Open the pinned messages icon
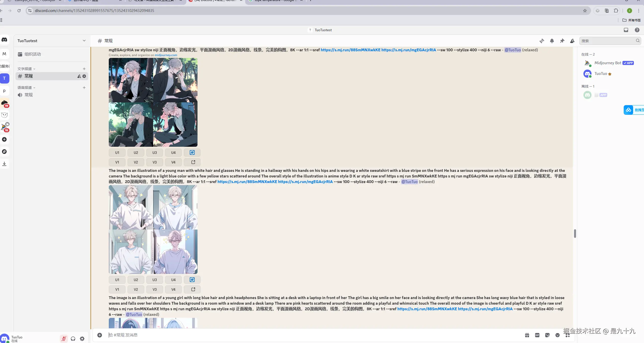This screenshot has width=644, height=343. pos(562,41)
